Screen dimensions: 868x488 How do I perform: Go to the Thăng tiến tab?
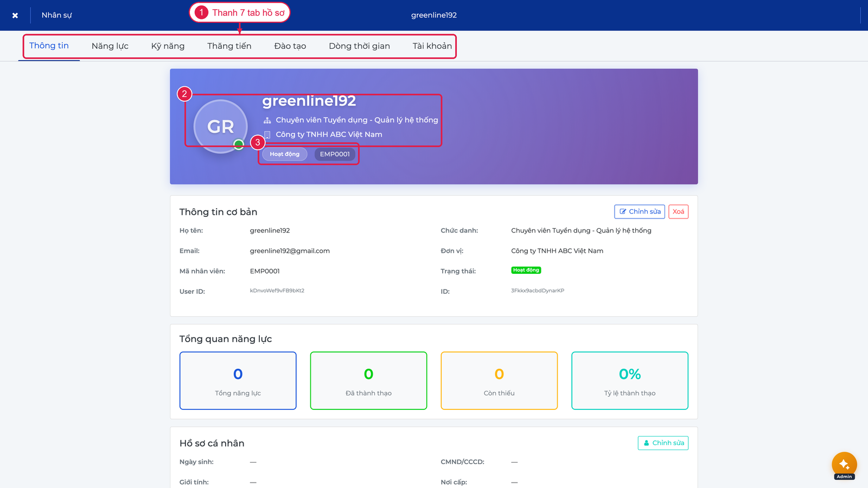[x=229, y=46]
